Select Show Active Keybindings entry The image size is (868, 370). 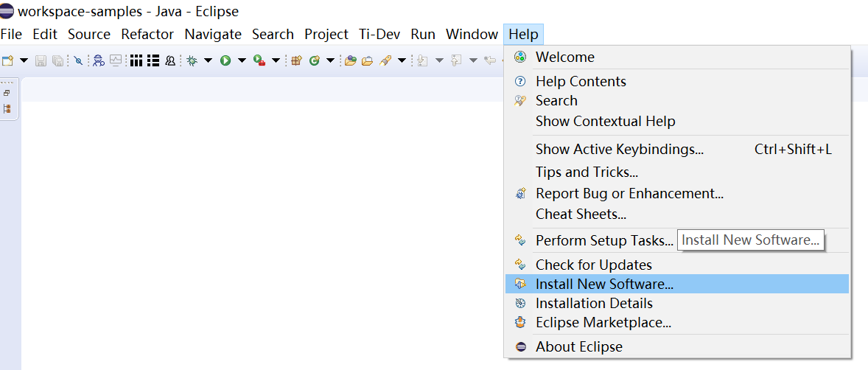(678, 149)
